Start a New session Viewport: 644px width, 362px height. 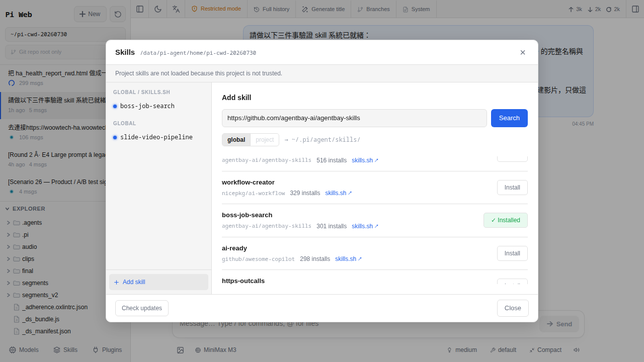click(90, 14)
